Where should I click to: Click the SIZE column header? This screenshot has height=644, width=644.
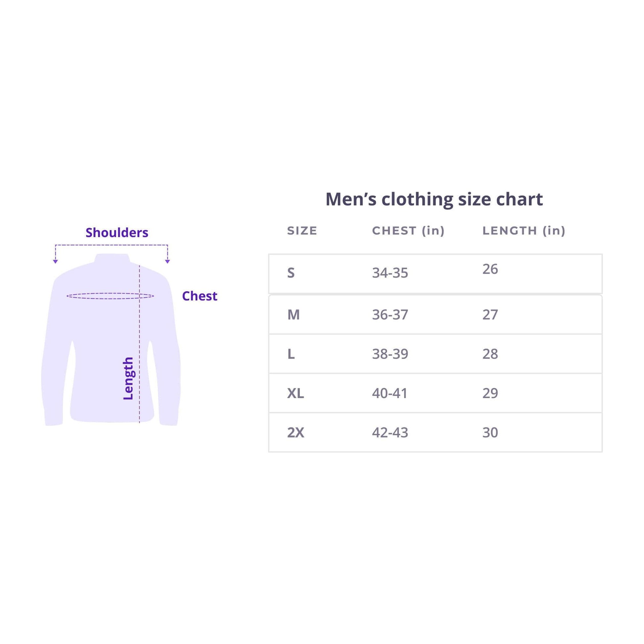click(302, 231)
